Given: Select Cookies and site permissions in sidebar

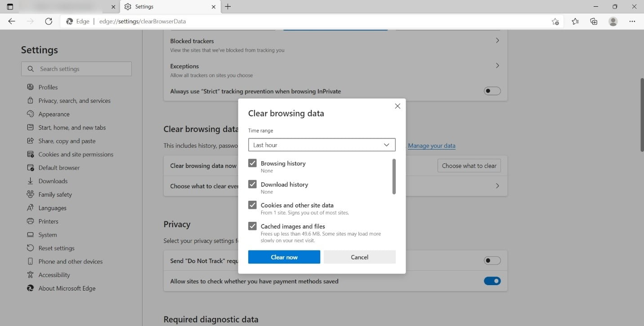Looking at the screenshot, I should point(76,154).
